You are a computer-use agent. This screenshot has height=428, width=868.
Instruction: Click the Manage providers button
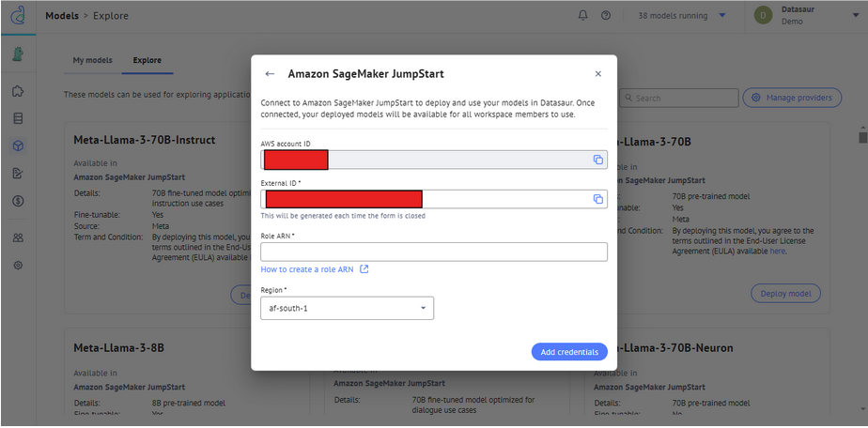click(x=792, y=98)
